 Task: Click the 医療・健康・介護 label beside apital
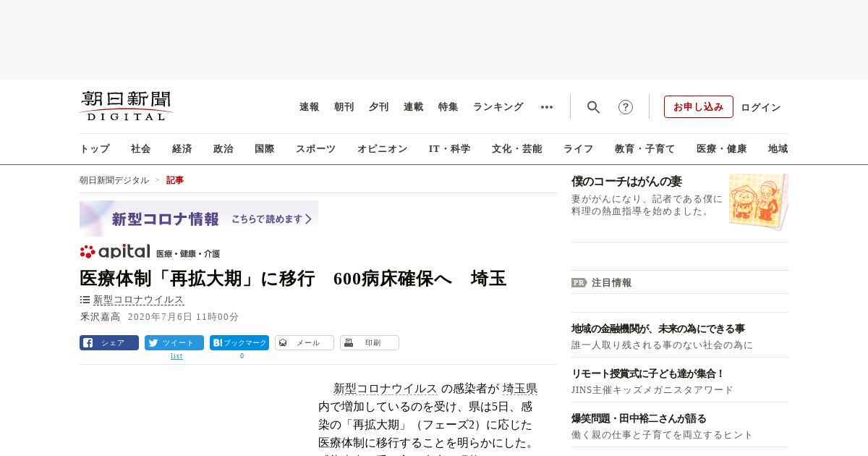pyautogui.click(x=188, y=254)
